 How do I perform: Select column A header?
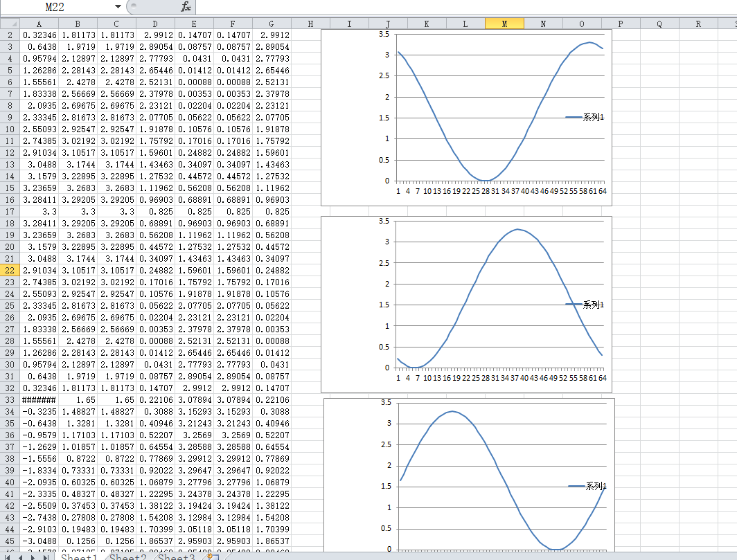tap(39, 24)
